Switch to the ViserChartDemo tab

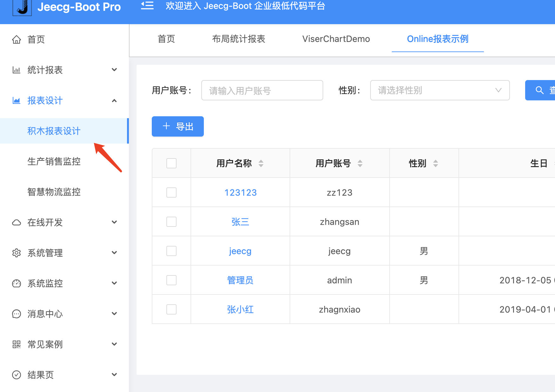click(x=336, y=39)
